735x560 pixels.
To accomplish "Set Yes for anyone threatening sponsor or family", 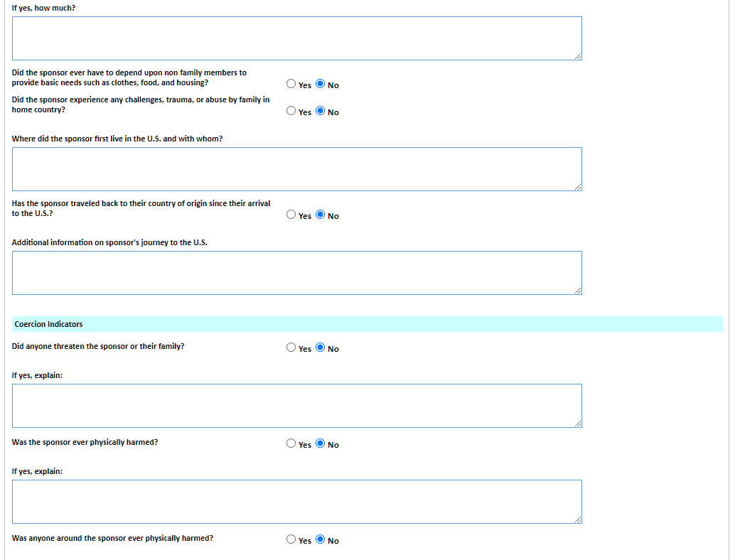I will tap(291, 348).
